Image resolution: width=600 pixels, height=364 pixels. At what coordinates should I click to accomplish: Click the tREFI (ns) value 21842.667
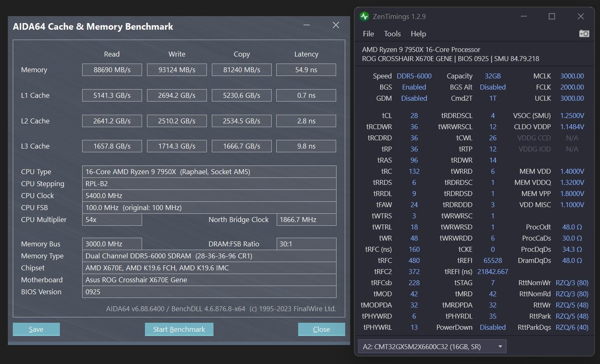coord(493,272)
